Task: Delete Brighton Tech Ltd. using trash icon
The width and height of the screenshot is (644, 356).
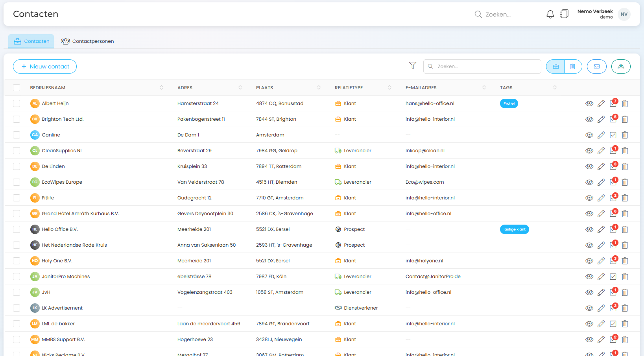Action: [624, 119]
